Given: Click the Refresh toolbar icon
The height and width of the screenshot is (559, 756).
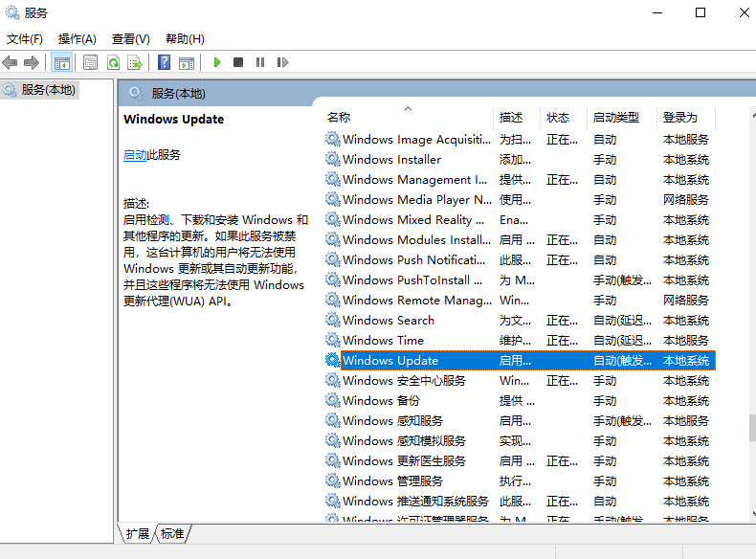Looking at the screenshot, I should point(113,62).
